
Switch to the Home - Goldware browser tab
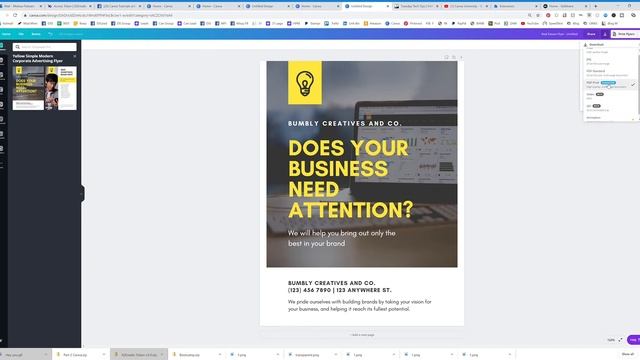(564, 6)
